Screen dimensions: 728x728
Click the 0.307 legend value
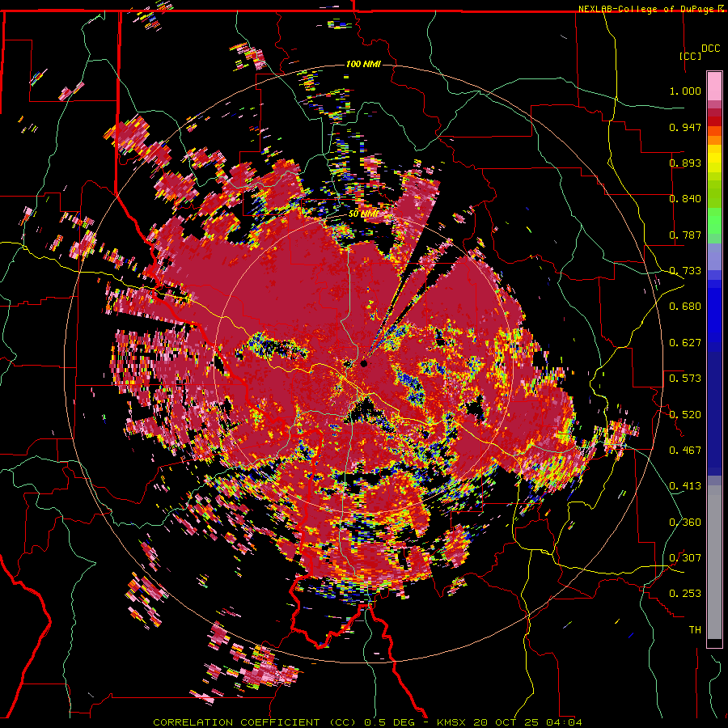(685, 558)
